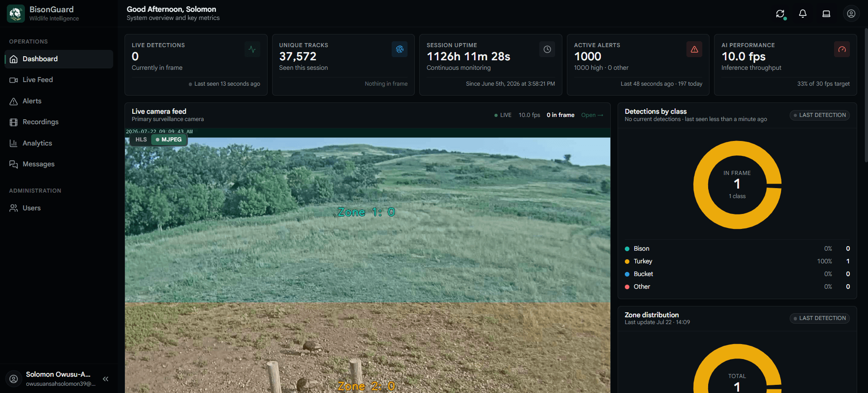The height and width of the screenshot is (393, 868).
Task: Toggle Last Detection in Zone distribution
Action: [x=820, y=318]
